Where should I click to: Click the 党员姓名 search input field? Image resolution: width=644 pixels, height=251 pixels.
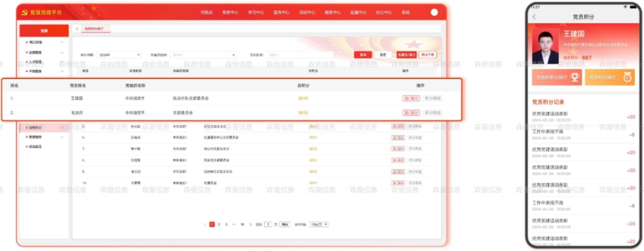tap(300, 55)
